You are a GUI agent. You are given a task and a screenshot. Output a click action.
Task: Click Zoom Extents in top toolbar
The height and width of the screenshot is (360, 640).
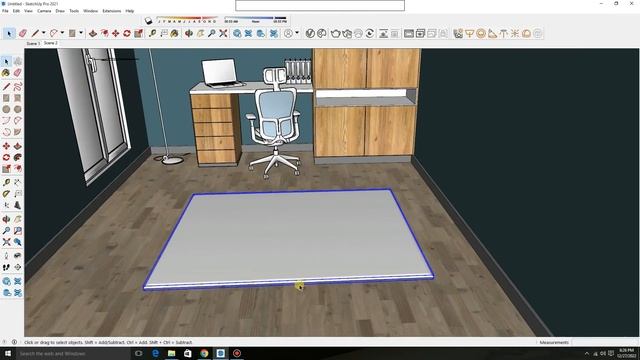[x=223, y=33]
